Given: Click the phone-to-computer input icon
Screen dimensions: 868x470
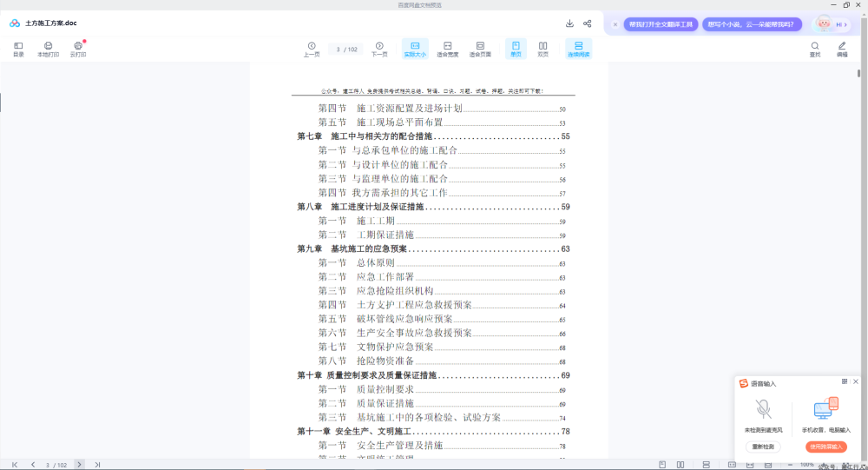Looking at the screenshot, I should point(826,409).
